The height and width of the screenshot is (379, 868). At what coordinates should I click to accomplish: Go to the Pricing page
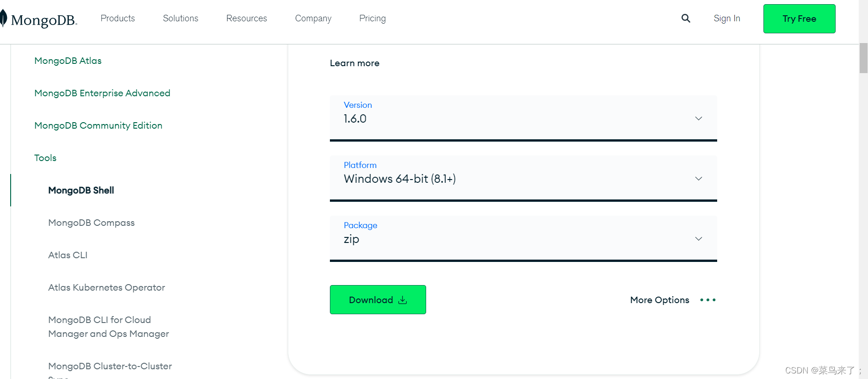point(372,19)
